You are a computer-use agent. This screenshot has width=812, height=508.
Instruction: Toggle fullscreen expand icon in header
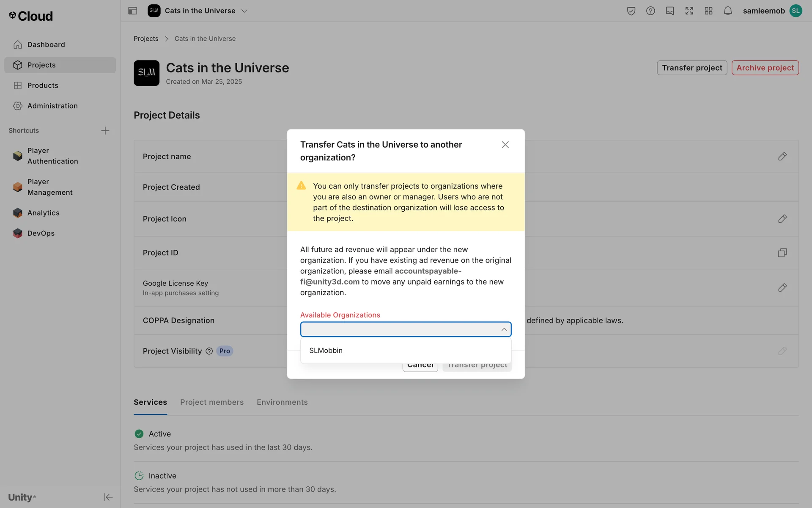click(689, 11)
